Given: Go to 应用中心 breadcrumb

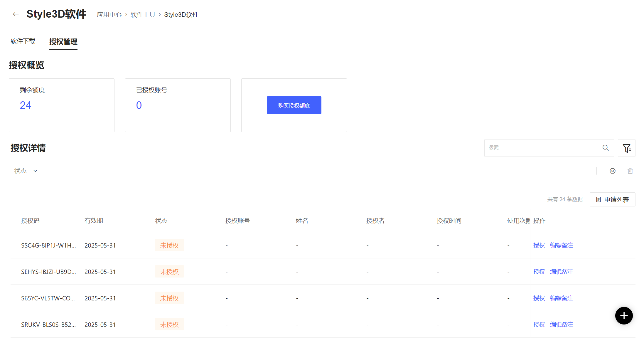Looking at the screenshot, I should pos(109,15).
